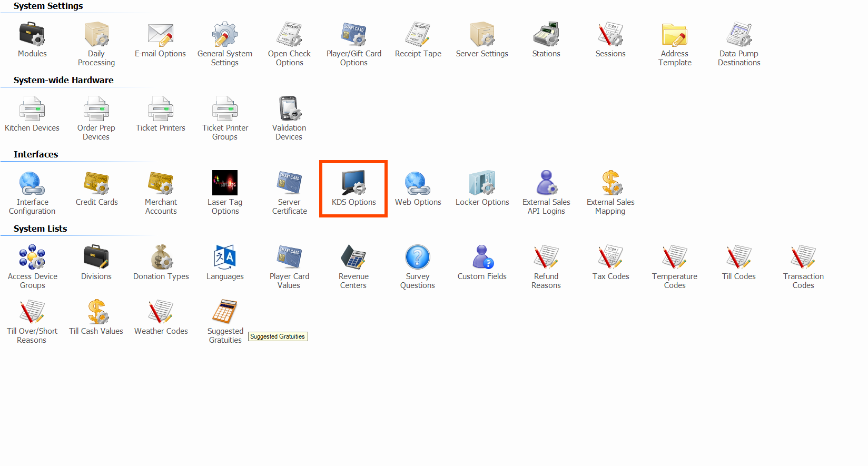Open Revenue Centers
Image resolution: width=868 pixels, height=466 pixels.
(353, 257)
